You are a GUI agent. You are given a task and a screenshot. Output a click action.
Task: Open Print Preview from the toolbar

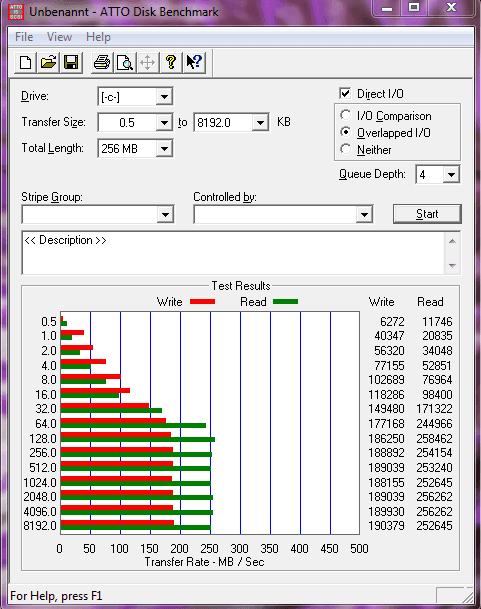(x=125, y=63)
